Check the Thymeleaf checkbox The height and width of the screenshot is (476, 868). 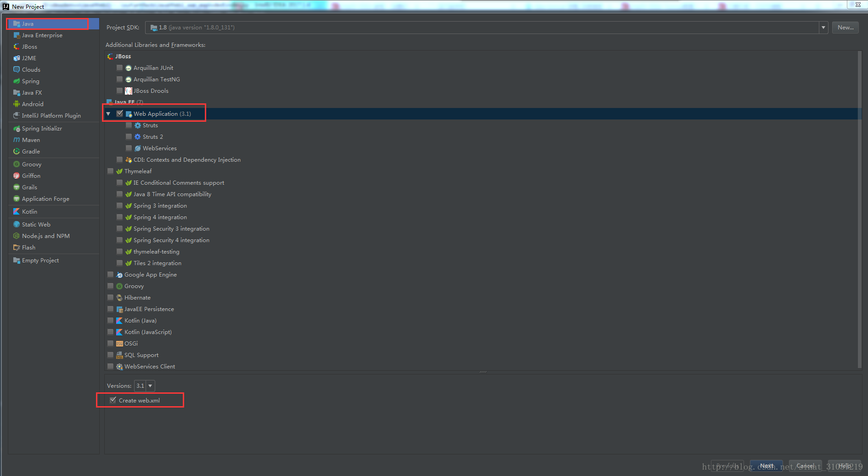110,171
